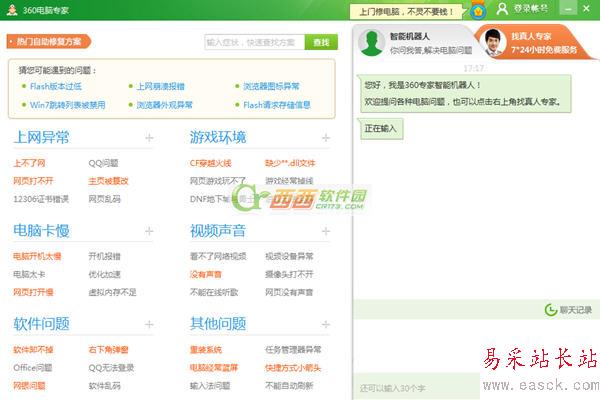
Task: Open the Flash版本过低 suggestion
Action: (x=56, y=87)
